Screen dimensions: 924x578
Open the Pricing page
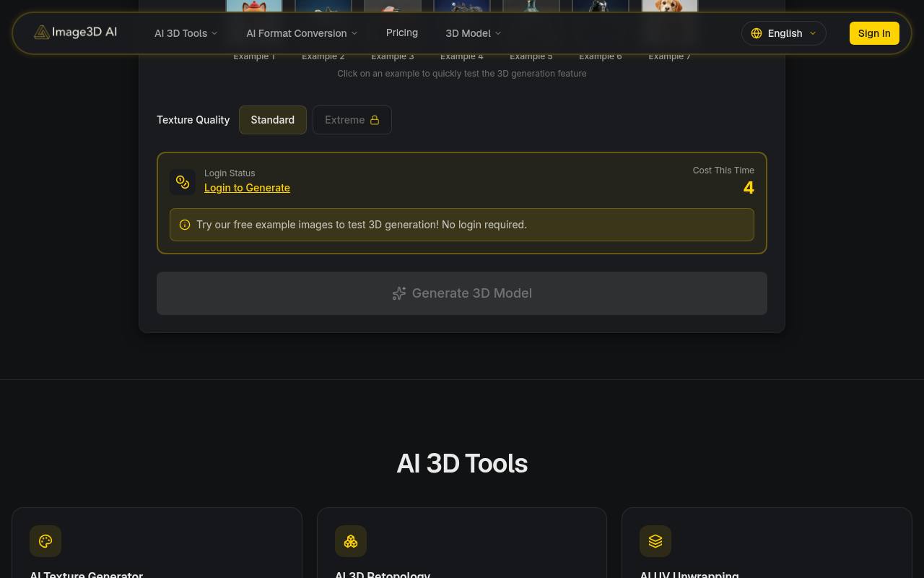point(402,33)
